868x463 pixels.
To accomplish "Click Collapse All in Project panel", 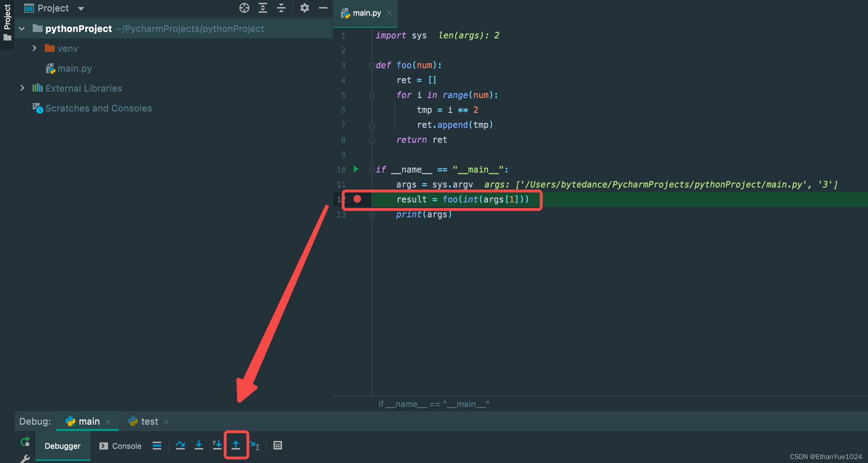I will (281, 8).
